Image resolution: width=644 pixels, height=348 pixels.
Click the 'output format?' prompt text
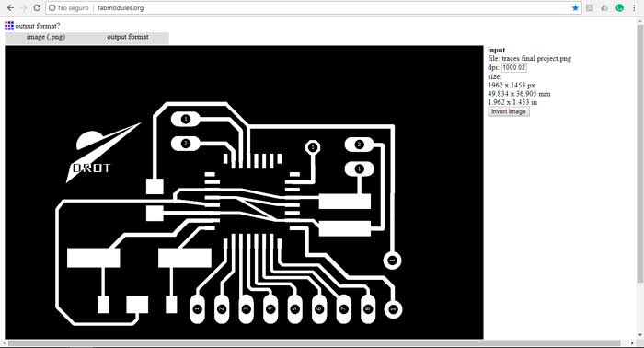38,26
